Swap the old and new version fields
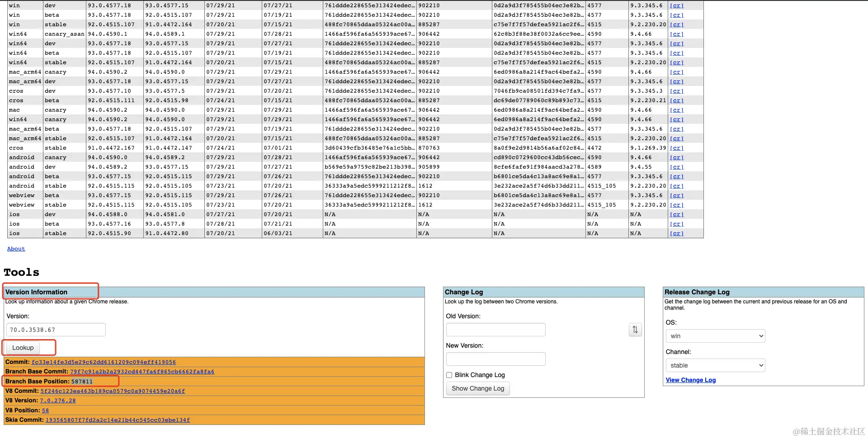This screenshot has width=868, height=439. pos(635,330)
